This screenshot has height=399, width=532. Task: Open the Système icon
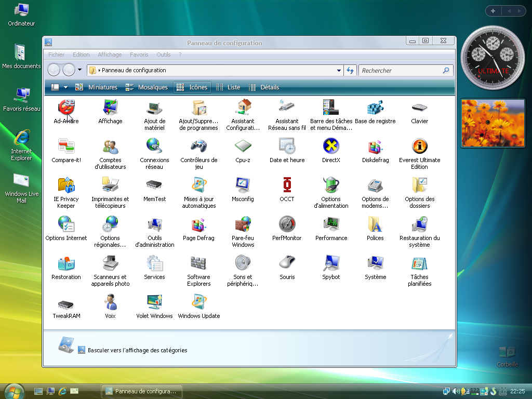[x=375, y=263]
